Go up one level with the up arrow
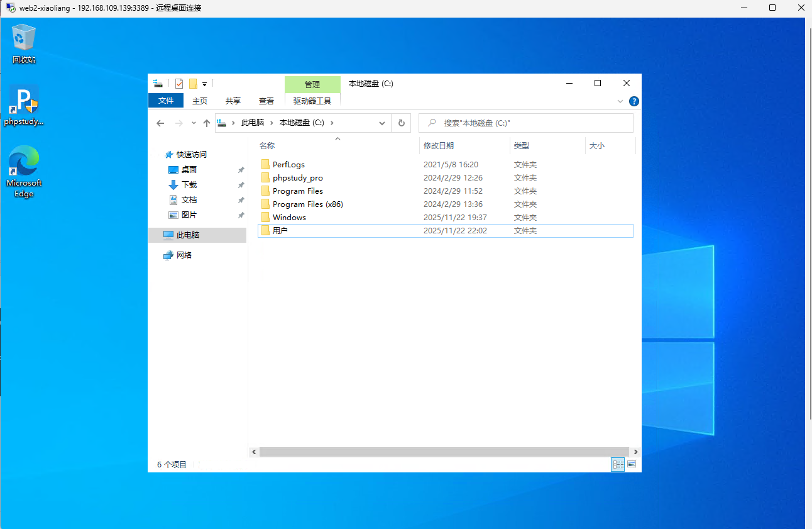 coord(207,123)
